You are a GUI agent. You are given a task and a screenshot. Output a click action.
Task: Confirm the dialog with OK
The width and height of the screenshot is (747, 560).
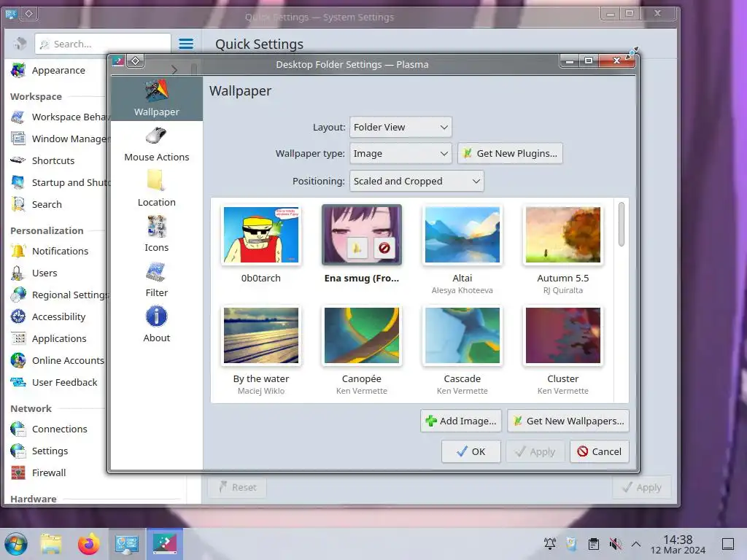471,451
